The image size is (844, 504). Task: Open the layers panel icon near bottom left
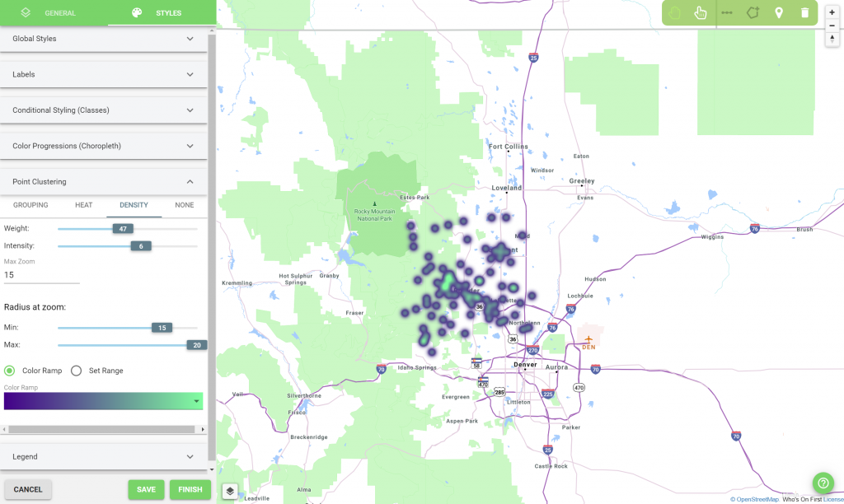[230, 489]
